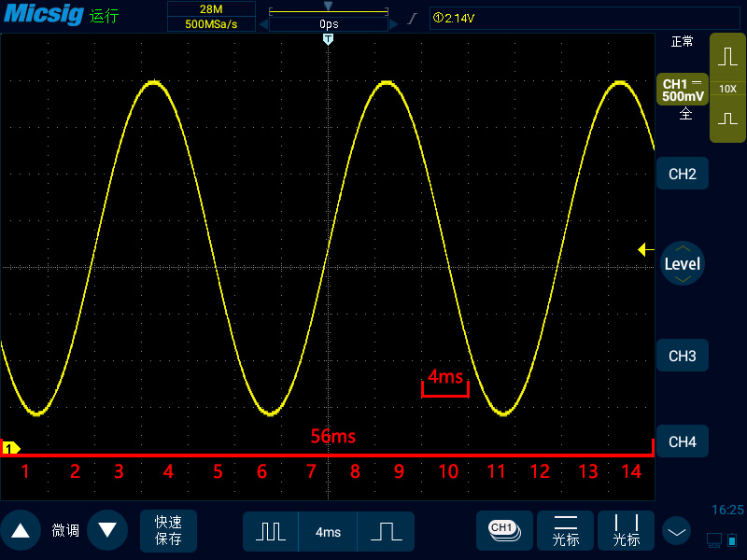This screenshot has width=747, height=560.
Task: Open memory depth 28M 500MSa/s panel
Action: coord(211,17)
